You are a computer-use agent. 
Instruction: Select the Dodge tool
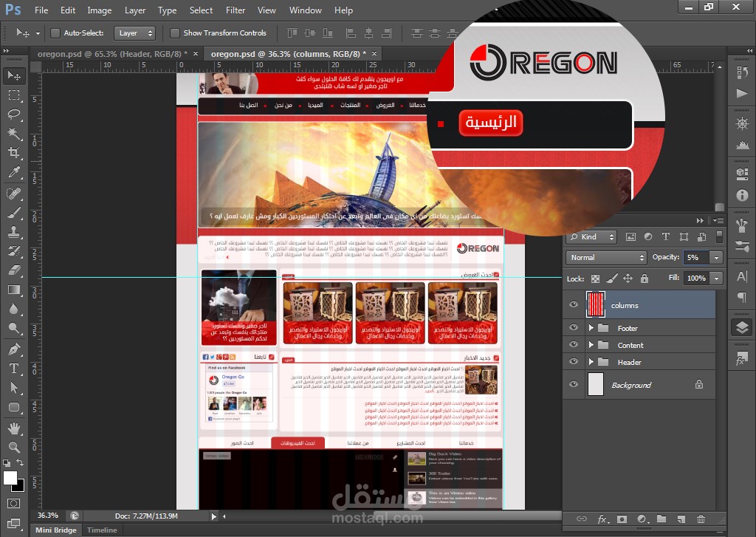pos(14,328)
